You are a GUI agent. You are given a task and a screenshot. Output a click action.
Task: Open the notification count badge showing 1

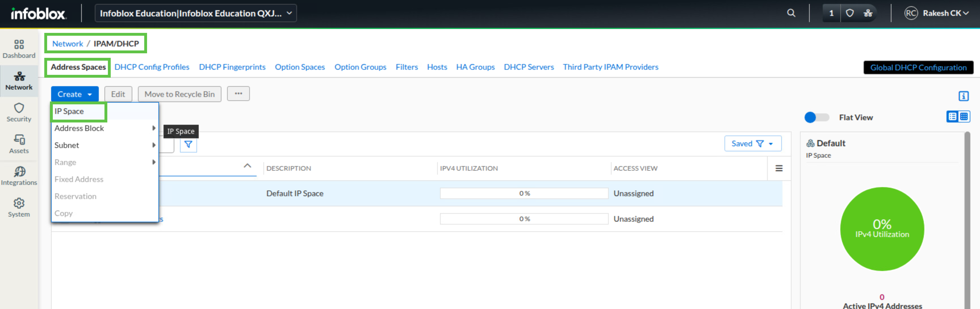pyautogui.click(x=831, y=13)
